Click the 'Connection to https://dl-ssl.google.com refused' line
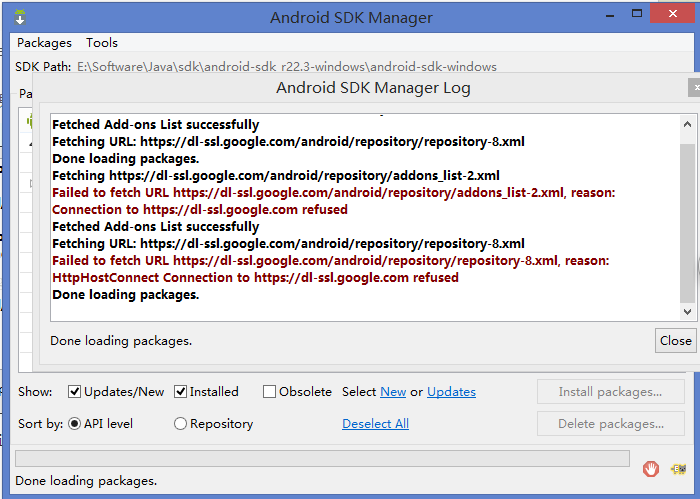The width and height of the screenshot is (700, 499). click(x=200, y=210)
